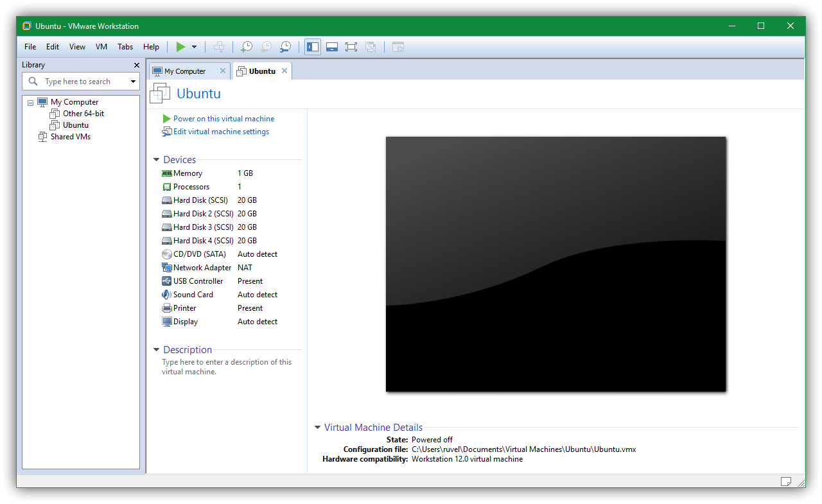
Task: Click the USB Controller icon
Action: 167,281
